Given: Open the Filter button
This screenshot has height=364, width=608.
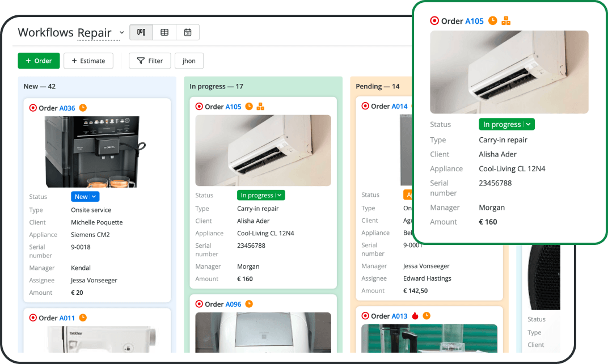Looking at the screenshot, I should point(150,61).
